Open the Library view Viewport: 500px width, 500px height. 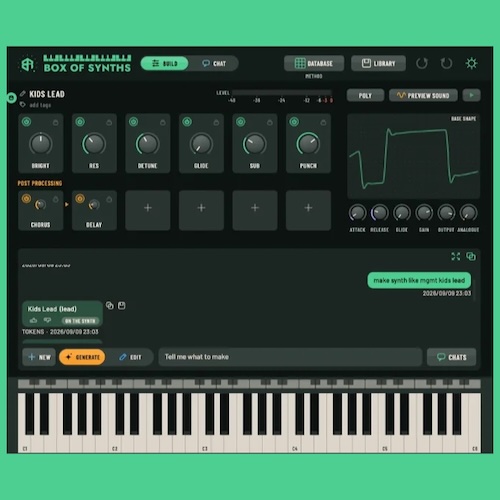click(x=378, y=63)
